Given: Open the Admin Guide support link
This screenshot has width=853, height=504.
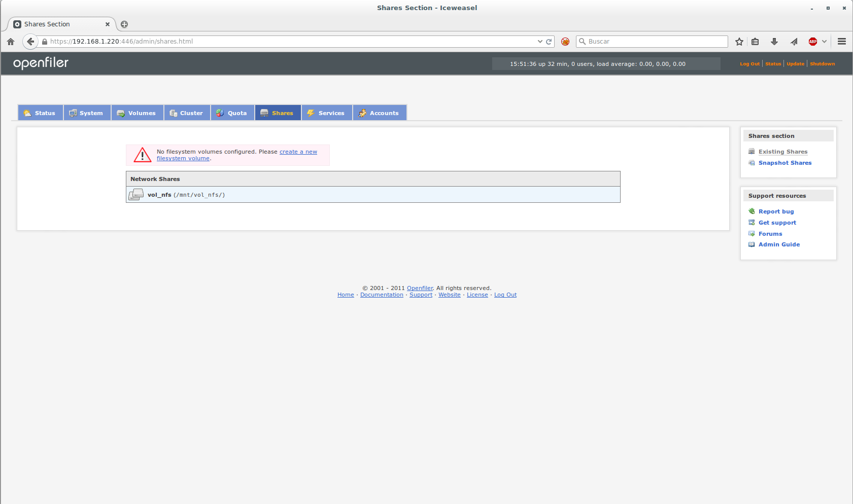Looking at the screenshot, I should [x=779, y=244].
